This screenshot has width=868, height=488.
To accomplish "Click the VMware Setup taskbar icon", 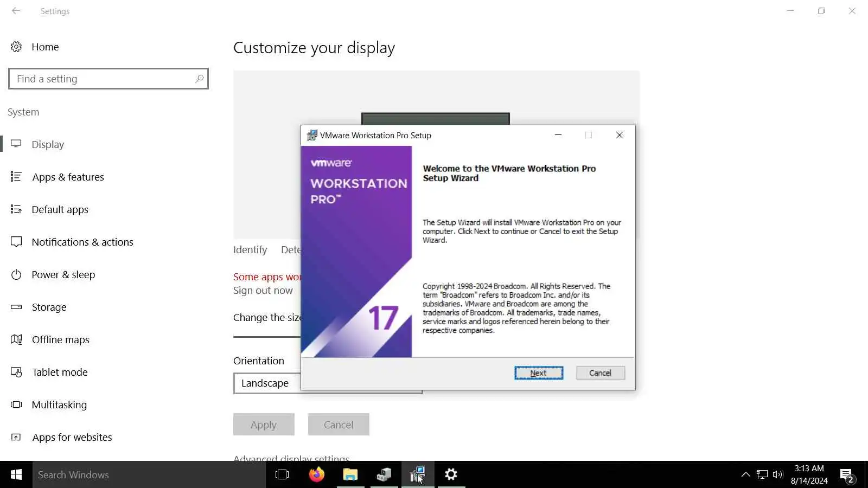I will click(x=418, y=474).
